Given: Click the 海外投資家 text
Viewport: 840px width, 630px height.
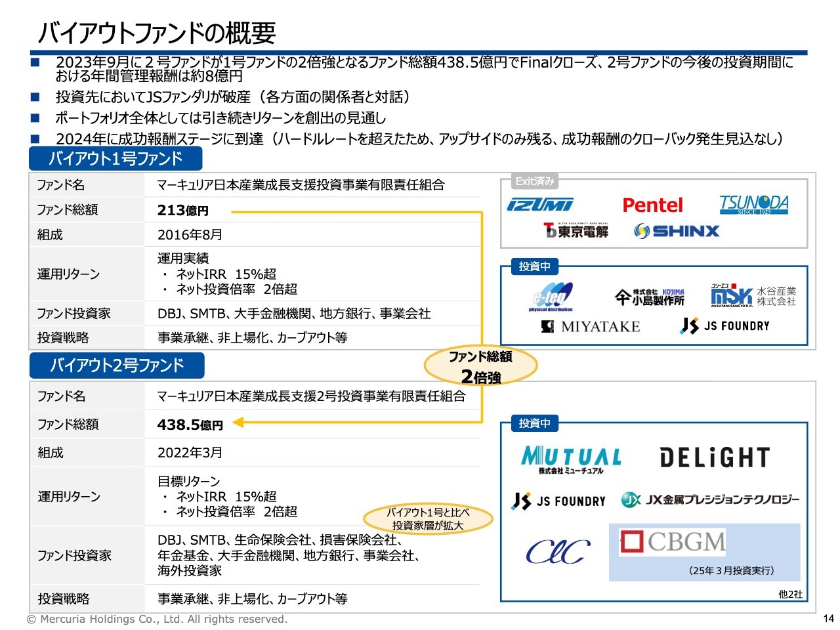Looking at the screenshot, I should [189, 570].
